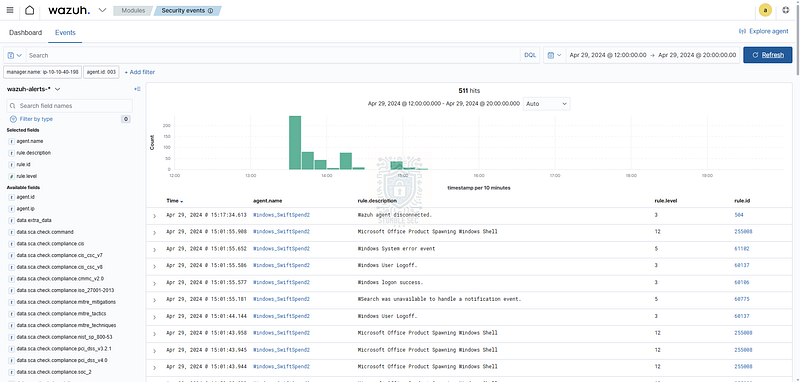Expand the Wazuh agent disconnected row
This screenshot has height=382, width=800.
click(x=155, y=216)
